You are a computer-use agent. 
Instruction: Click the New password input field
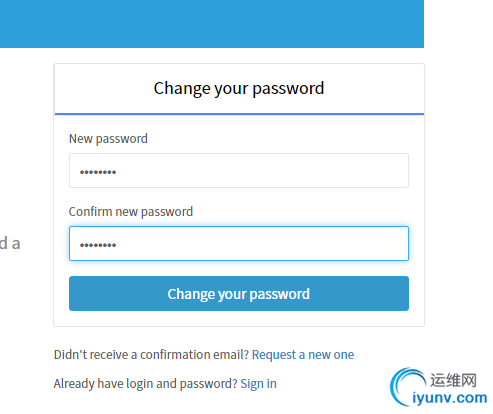(239, 171)
